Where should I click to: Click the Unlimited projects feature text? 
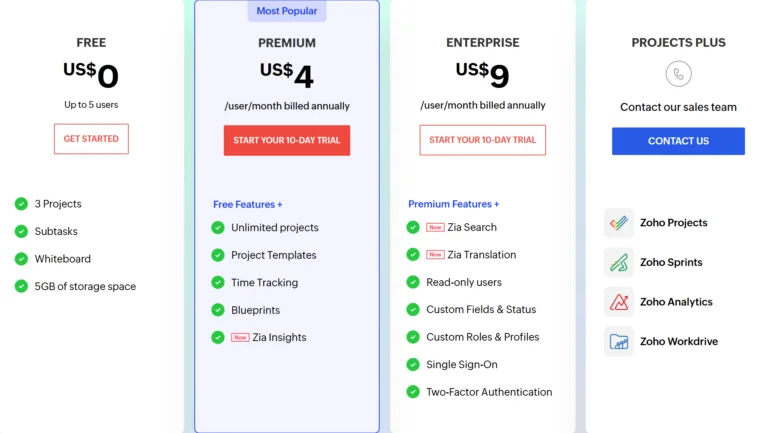pos(275,228)
